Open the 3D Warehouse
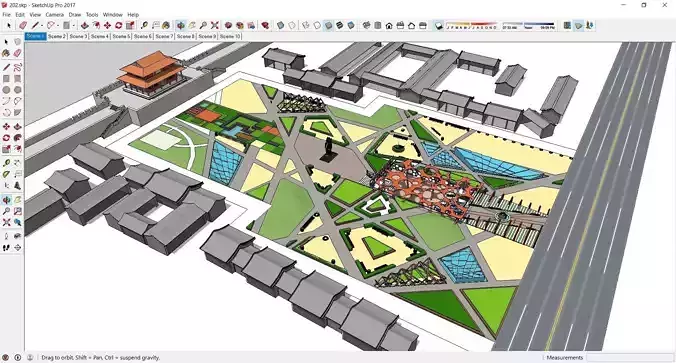The image size is (676, 363). click(x=228, y=25)
